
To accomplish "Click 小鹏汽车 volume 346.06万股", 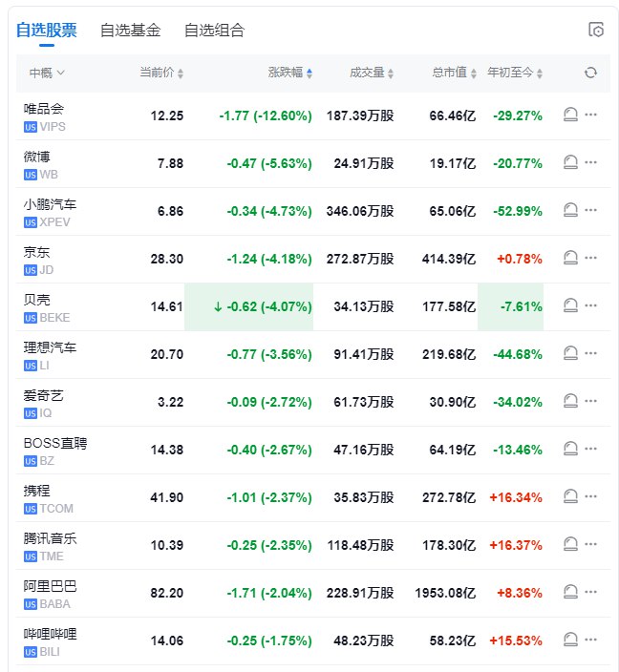I will tap(360, 211).
